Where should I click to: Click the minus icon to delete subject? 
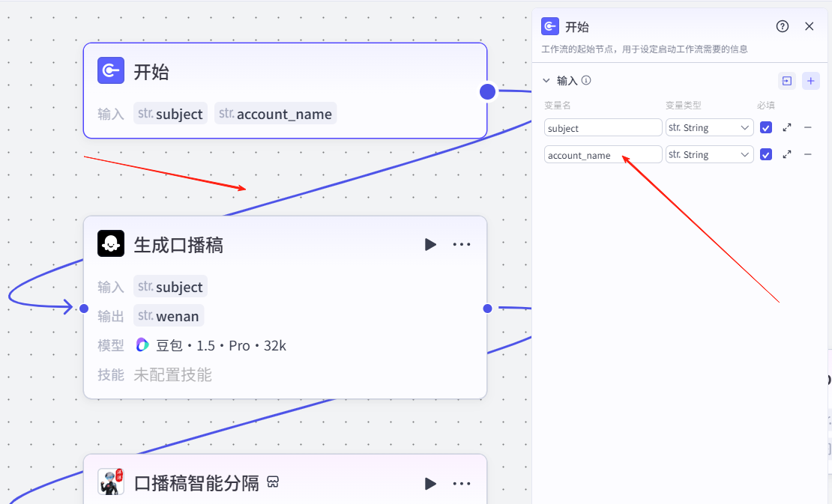(808, 128)
